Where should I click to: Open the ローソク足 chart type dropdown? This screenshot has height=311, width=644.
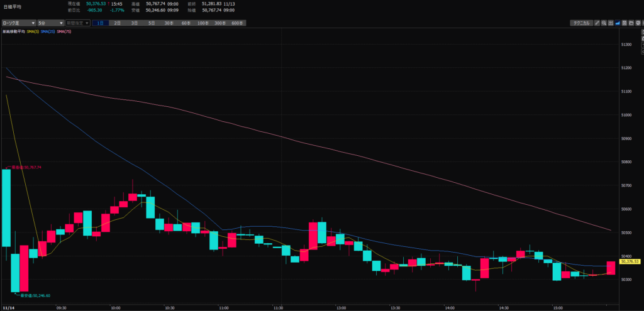click(x=18, y=23)
